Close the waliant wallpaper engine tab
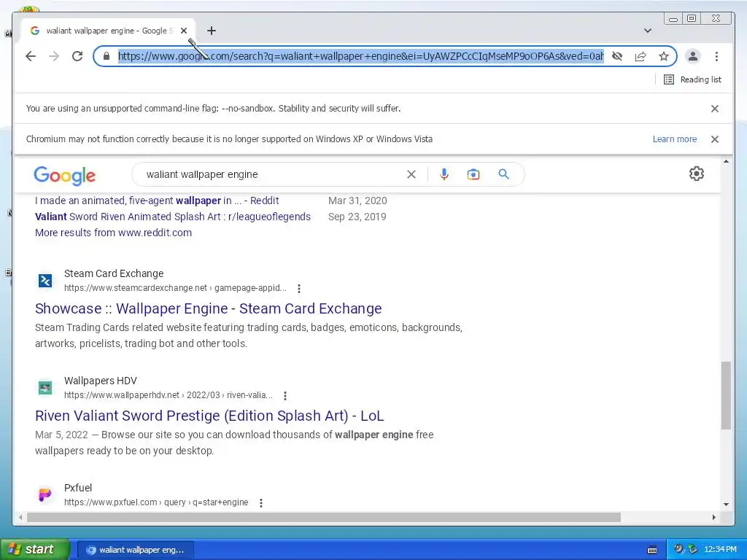The width and height of the screenshot is (747, 560). [184, 31]
